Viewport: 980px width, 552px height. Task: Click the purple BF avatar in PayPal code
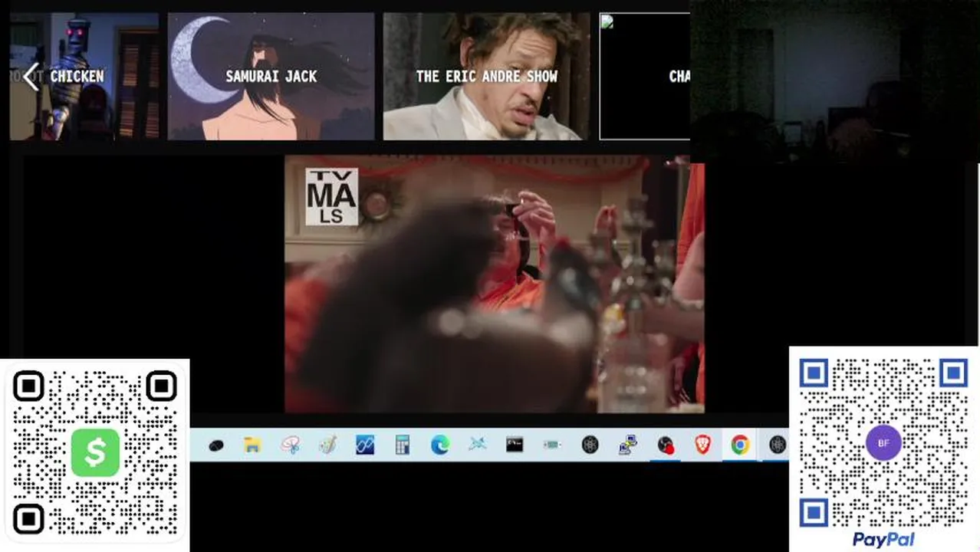click(x=883, y=443)
